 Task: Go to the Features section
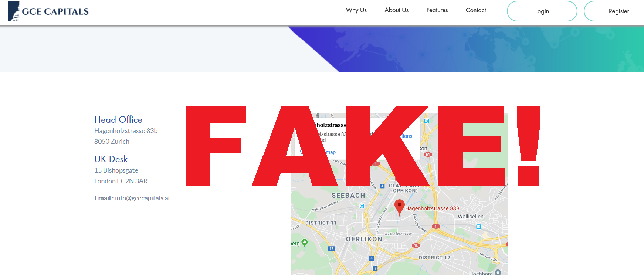pos(437,10)
